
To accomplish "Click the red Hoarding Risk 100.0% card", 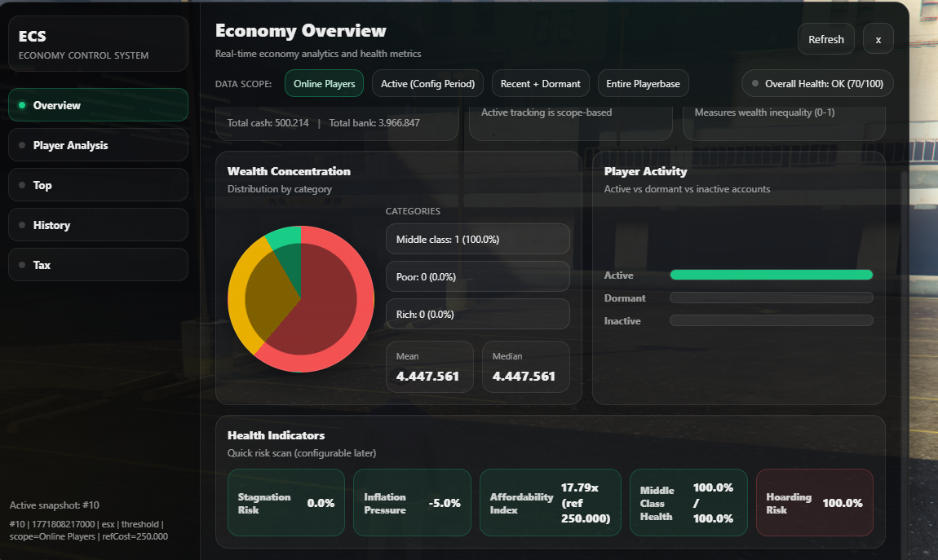I will (815, 503).
